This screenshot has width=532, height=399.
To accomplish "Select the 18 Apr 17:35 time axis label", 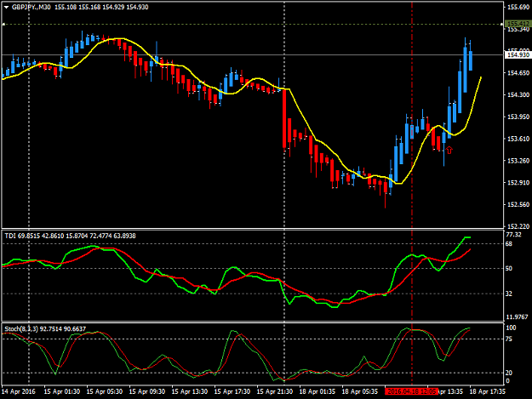I will tap(488, 391).
